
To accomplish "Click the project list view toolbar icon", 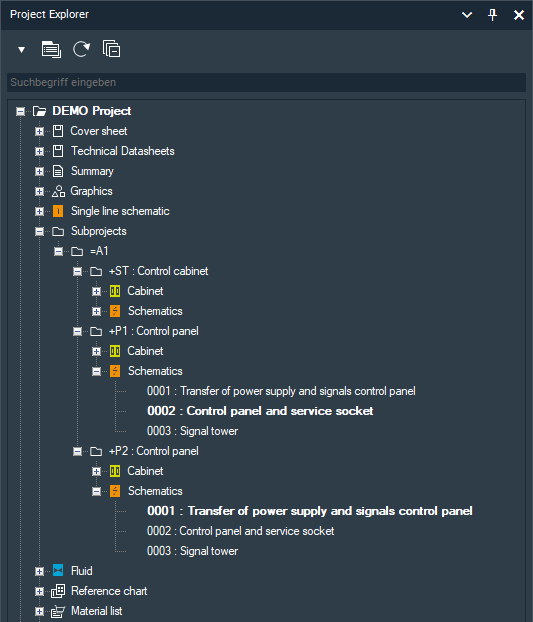I will [x=51, y=50].
